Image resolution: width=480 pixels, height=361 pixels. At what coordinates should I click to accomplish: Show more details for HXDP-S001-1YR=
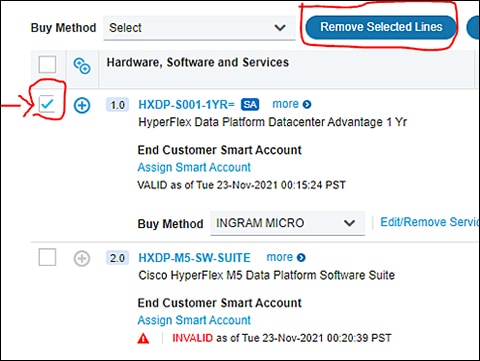[x=292, y=104]
